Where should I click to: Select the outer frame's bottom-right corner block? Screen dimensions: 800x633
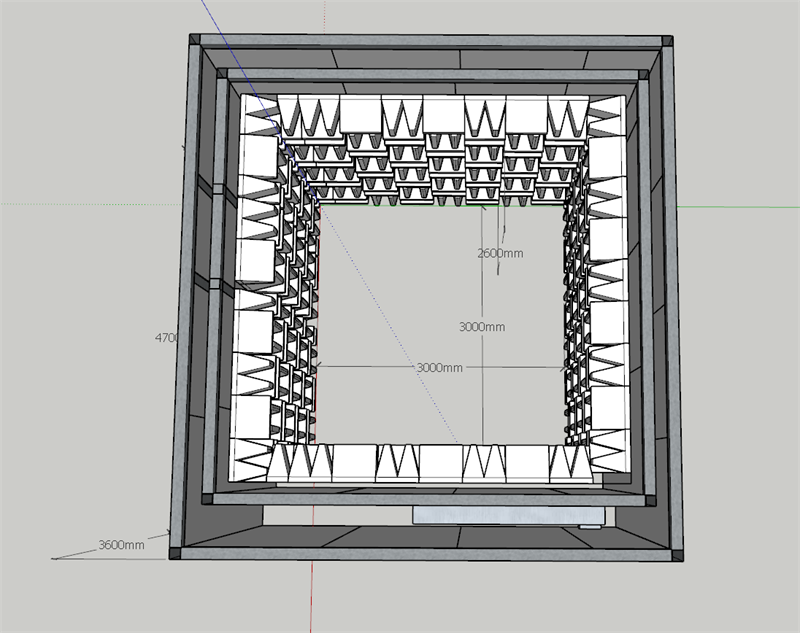click(678, 555)
